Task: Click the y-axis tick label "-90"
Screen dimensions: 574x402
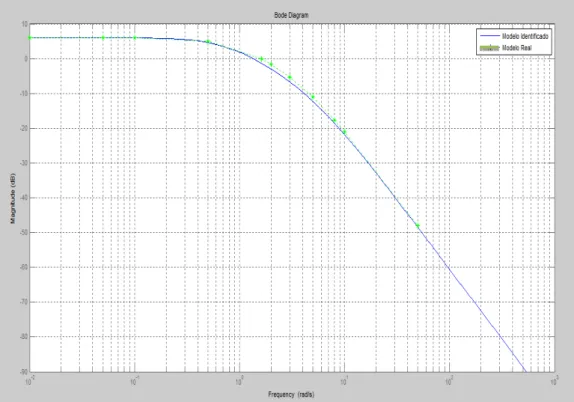Action: pyautogui.click(x=24, y=372)
